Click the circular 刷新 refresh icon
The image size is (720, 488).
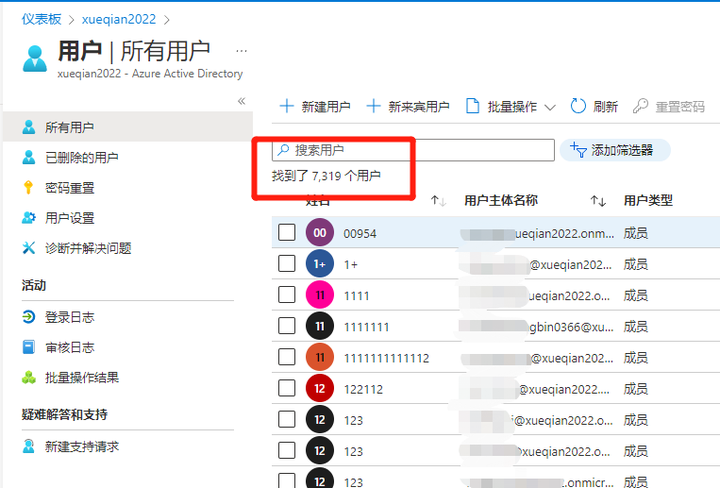click(x=578, y=106)
